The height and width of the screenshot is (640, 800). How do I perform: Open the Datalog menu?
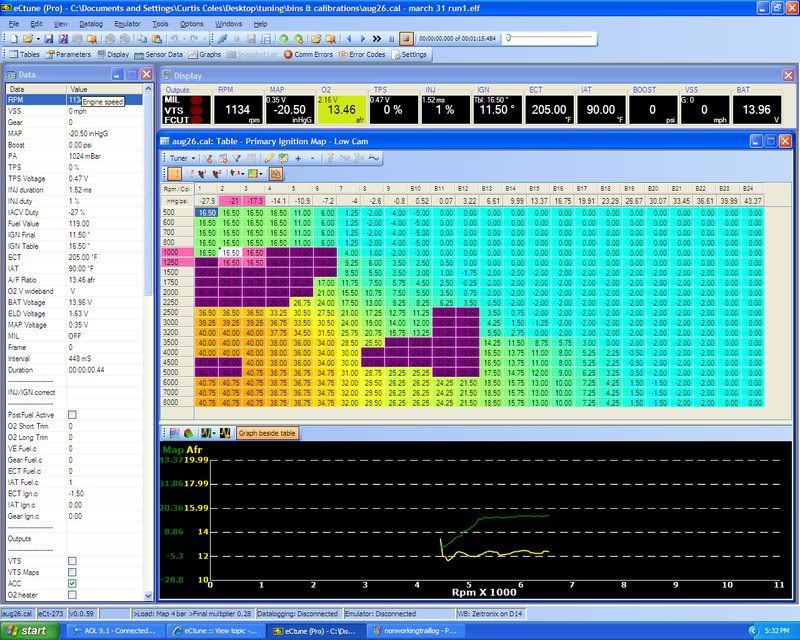coord(91,24)
